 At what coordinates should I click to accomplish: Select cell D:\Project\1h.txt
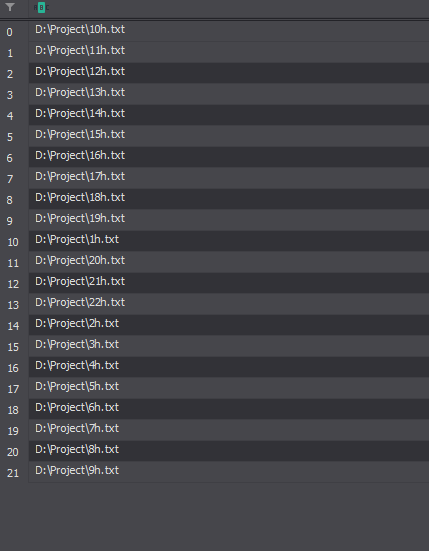tap(229, 241)
